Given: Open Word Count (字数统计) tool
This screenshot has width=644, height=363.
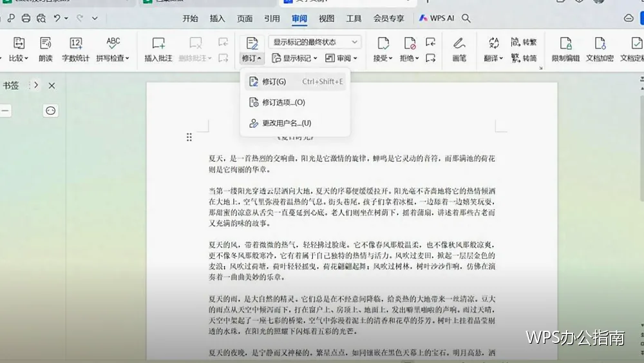Looking at the screenshot, I should pyautogui.click(x=75, y=50).
